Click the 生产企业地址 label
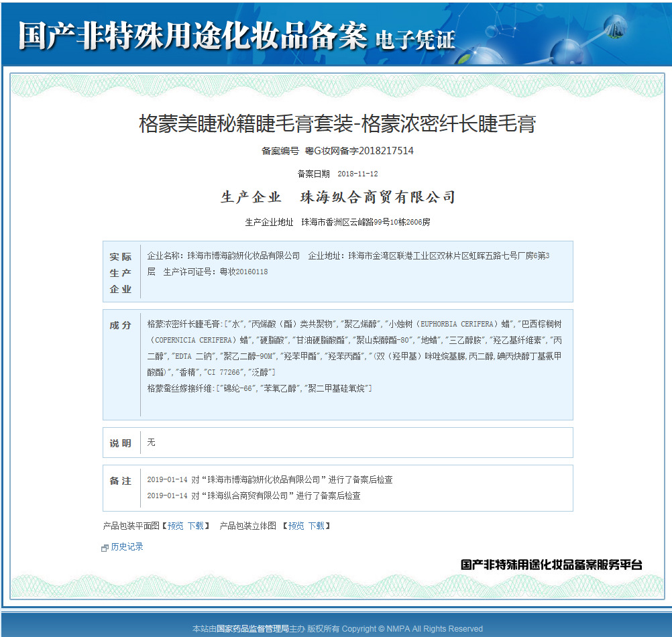 click(x=269, y=223)
